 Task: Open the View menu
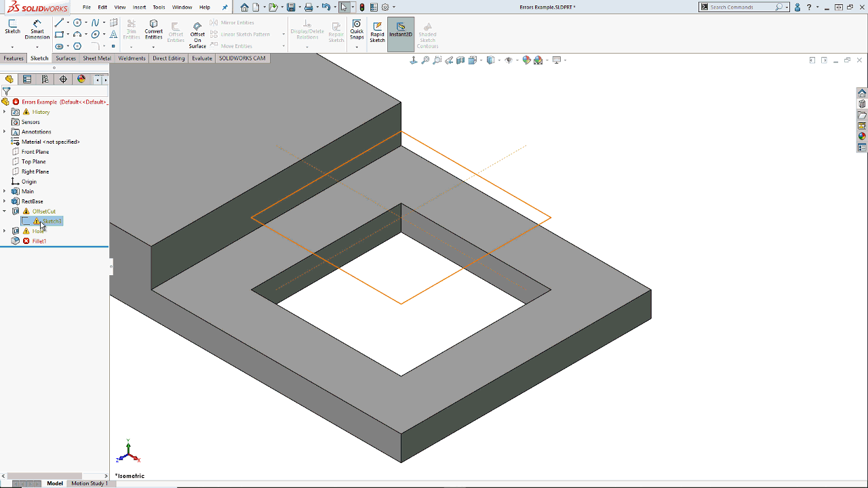pyautogui.click(x=120, y=7)
